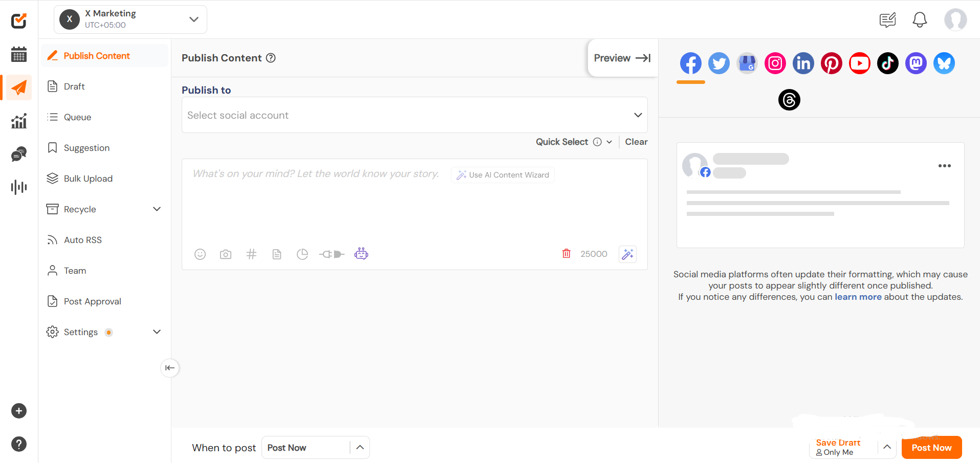Click the Quick Select info icon

(597, 142)
